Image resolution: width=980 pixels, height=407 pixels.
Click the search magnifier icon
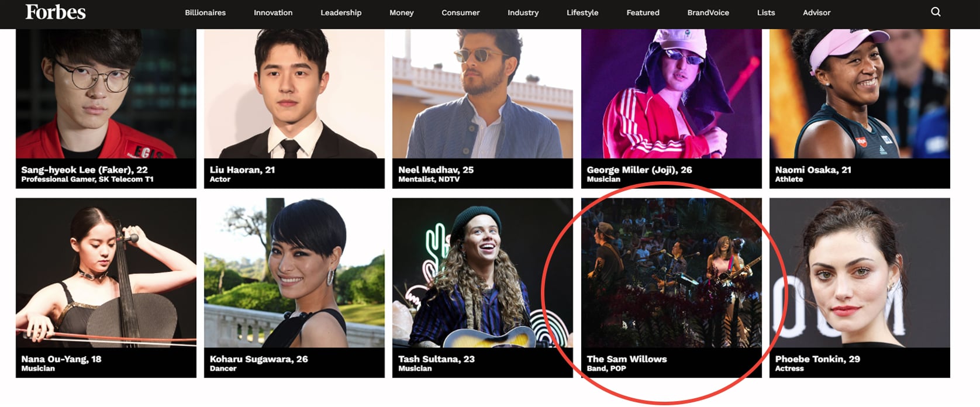click(x=936, y=12)
